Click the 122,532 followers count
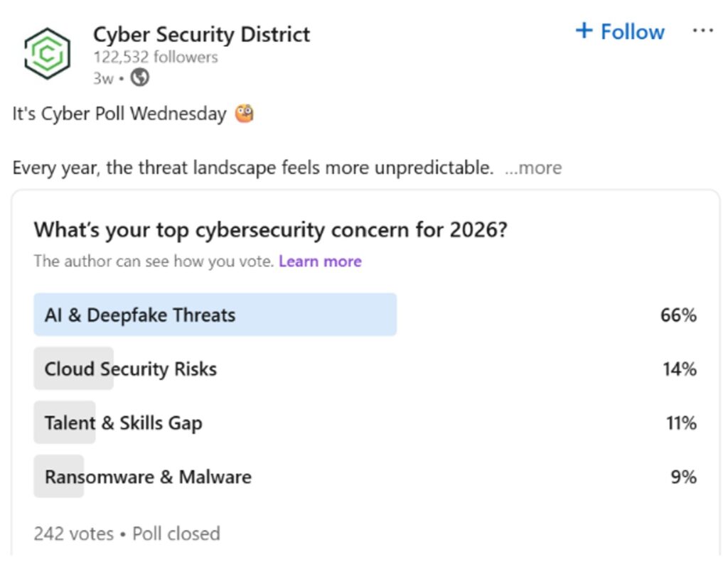This screenshot has width=728, height=569. [x=156, y=58]
